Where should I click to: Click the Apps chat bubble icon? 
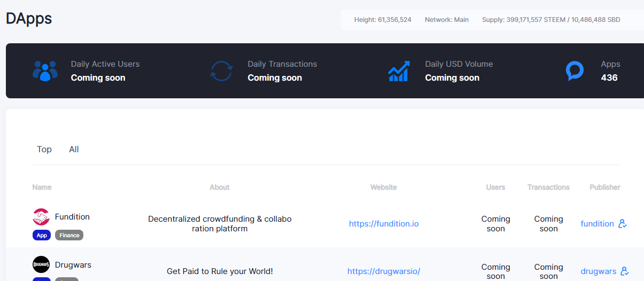575,71
